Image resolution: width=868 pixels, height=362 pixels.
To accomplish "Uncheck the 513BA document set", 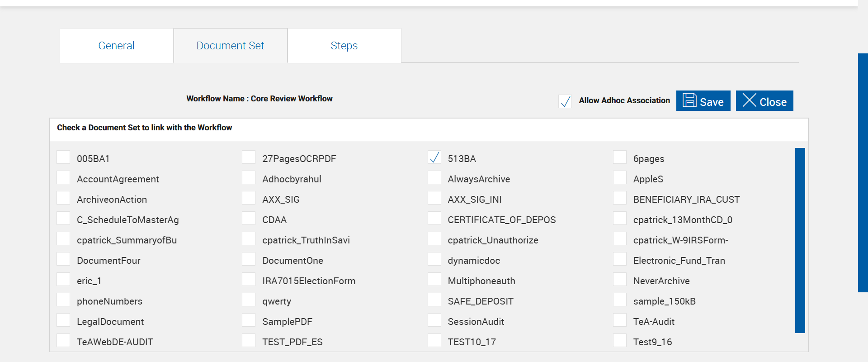I will tap(434, 157).
